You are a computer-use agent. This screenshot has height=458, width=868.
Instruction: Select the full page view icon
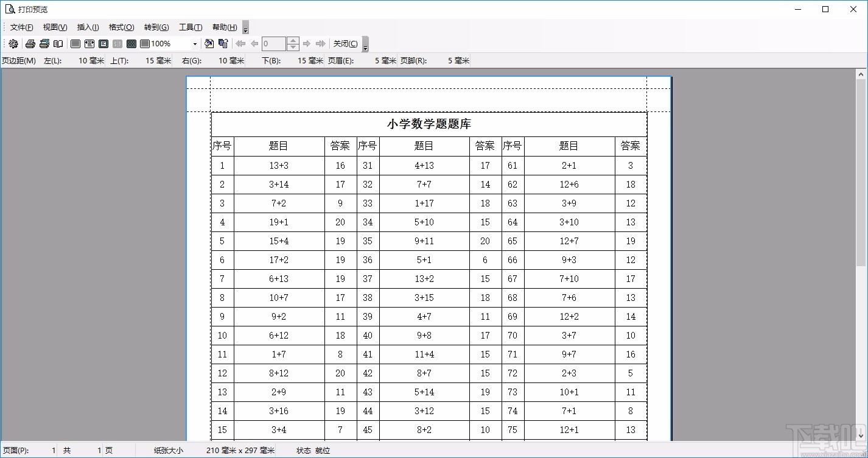click(x=75, y=44)
